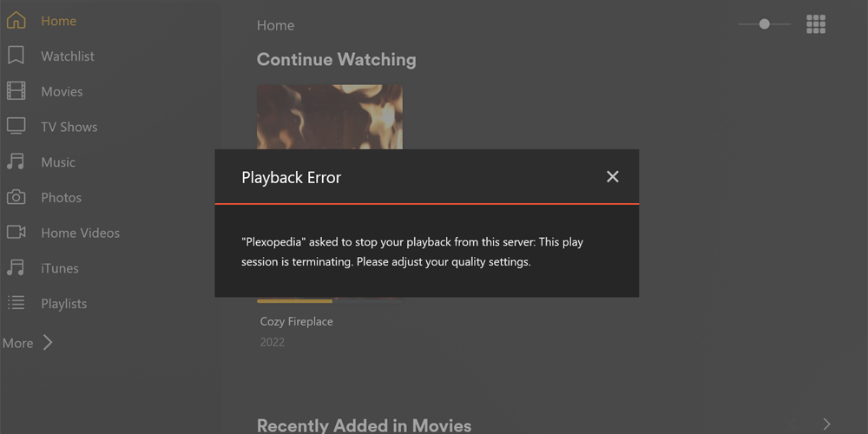Open the TV Shows monitor icon

(x=16, y=126)
